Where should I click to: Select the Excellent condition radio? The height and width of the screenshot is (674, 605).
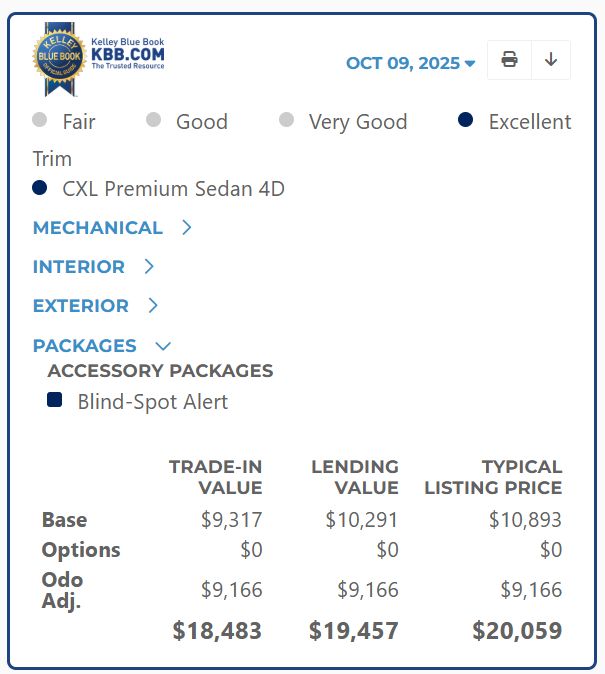[466, 121]
